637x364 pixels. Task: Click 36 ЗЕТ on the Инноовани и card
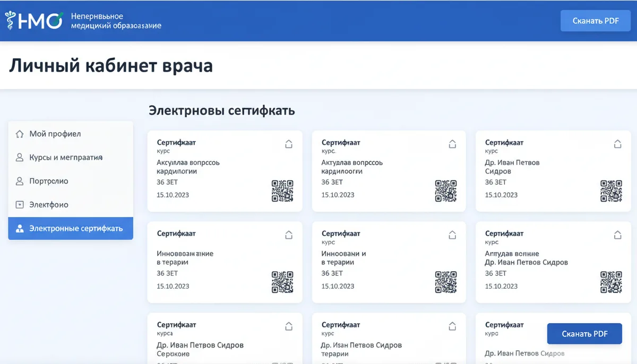pos(332,273)
